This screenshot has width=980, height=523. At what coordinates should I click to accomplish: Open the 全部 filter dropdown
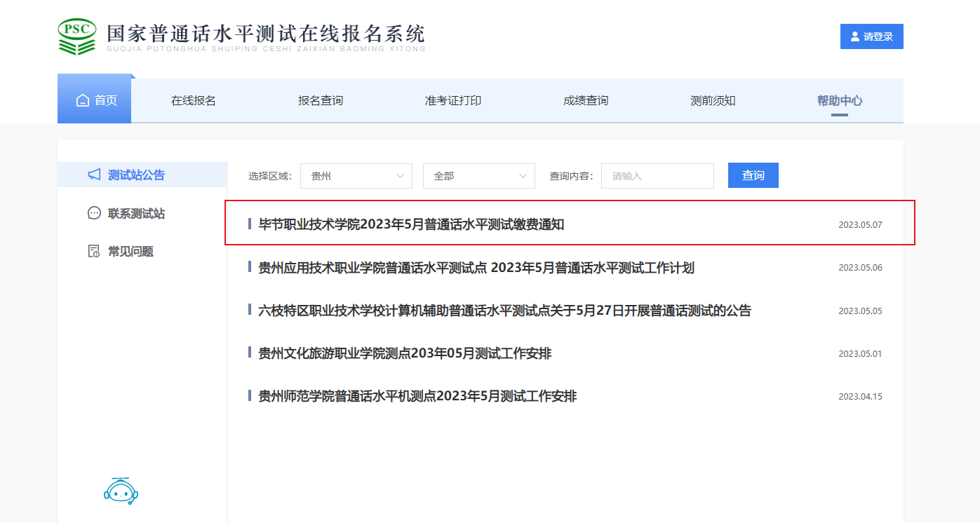479,176
